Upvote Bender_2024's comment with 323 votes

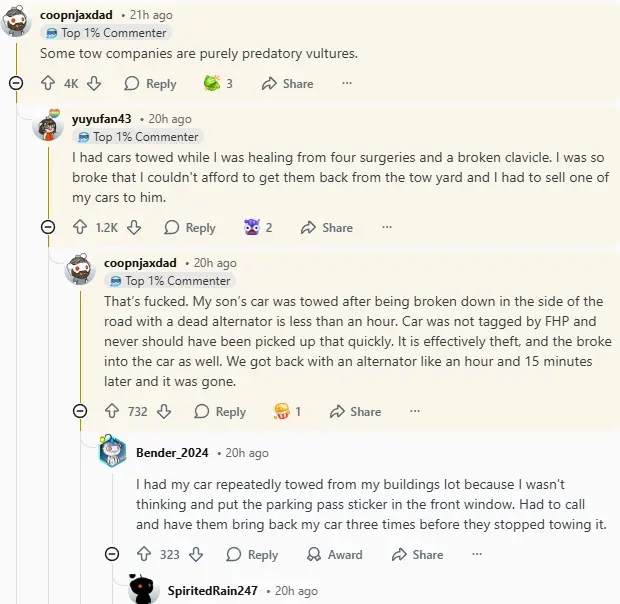[144, 554]
